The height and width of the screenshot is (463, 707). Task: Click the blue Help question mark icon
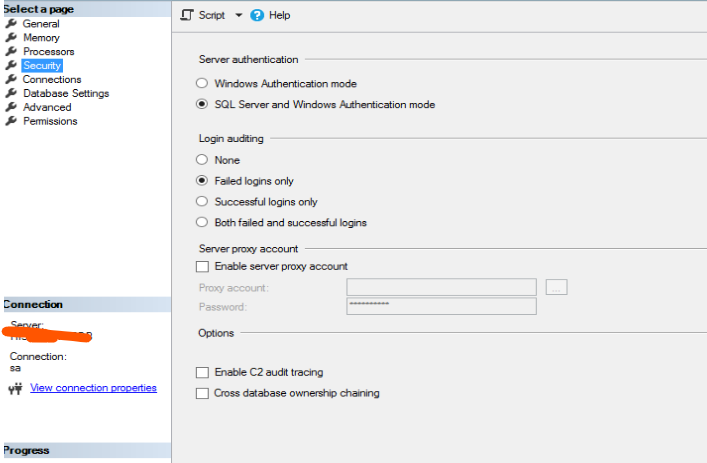257,16
